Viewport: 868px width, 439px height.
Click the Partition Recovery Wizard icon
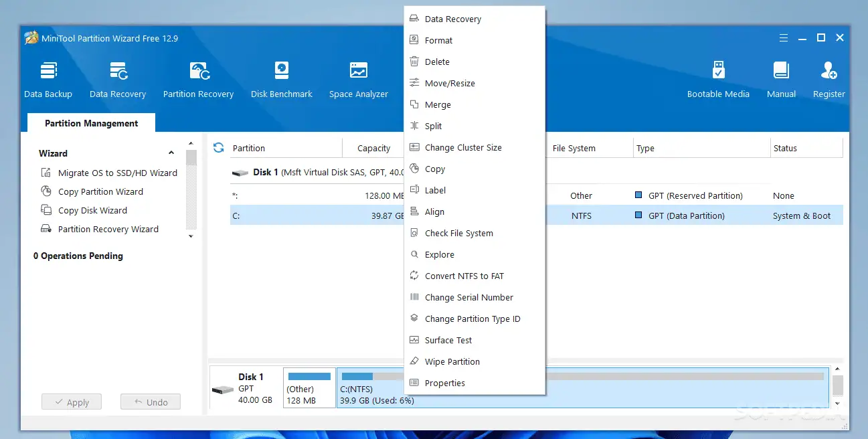pyautogui.click(x=46, y=229)
